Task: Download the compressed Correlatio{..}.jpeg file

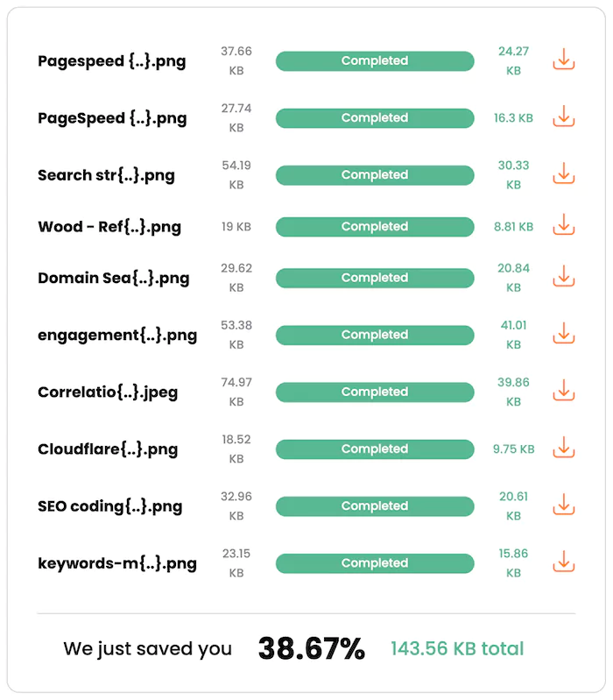Action: pos(563,392)
